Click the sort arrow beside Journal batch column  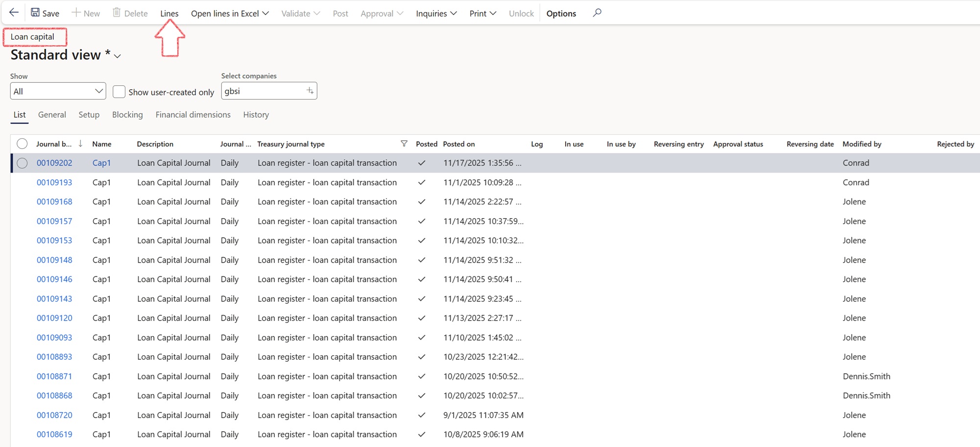80,144
